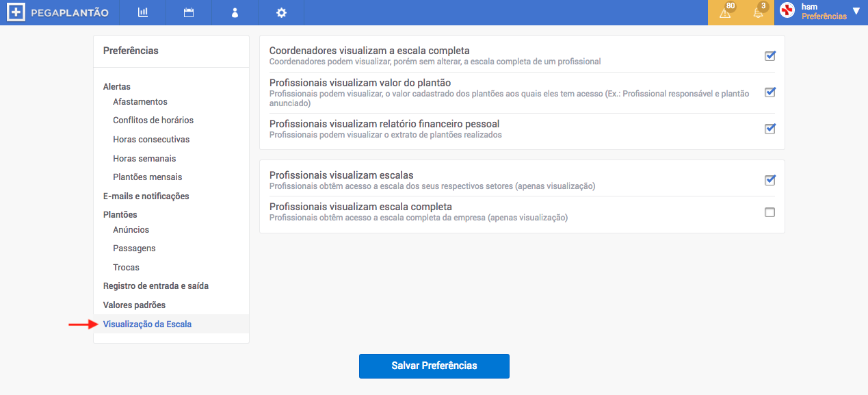
Task: Uncheck Coordenadores visualizam a escala completa
Action: [770, 55]
